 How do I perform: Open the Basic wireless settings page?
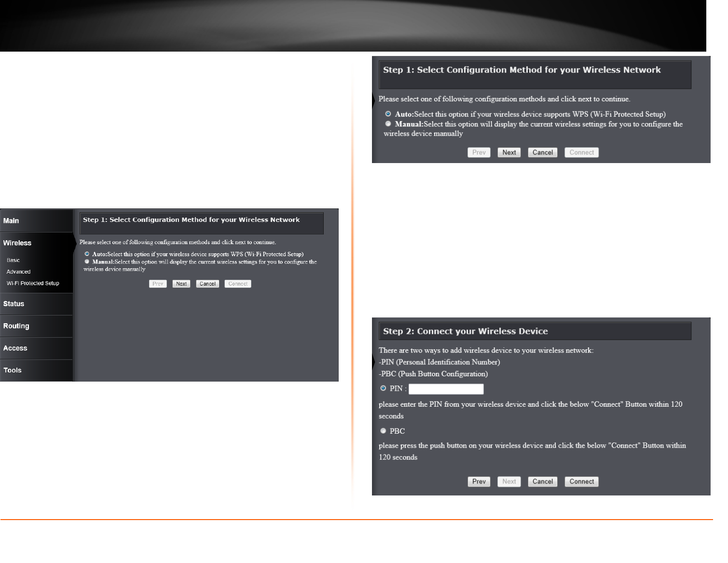[x=13, y=261]
